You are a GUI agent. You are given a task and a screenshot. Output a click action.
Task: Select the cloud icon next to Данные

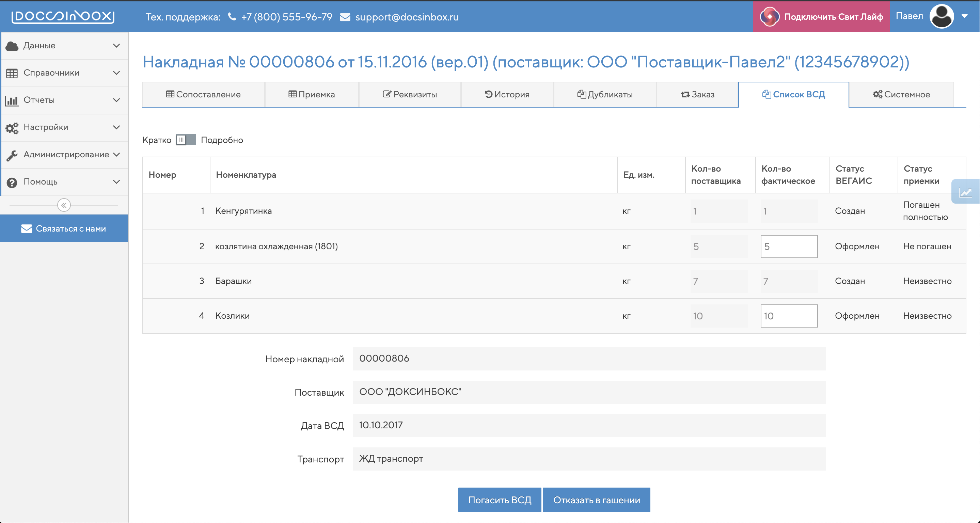tap(12, 45)
